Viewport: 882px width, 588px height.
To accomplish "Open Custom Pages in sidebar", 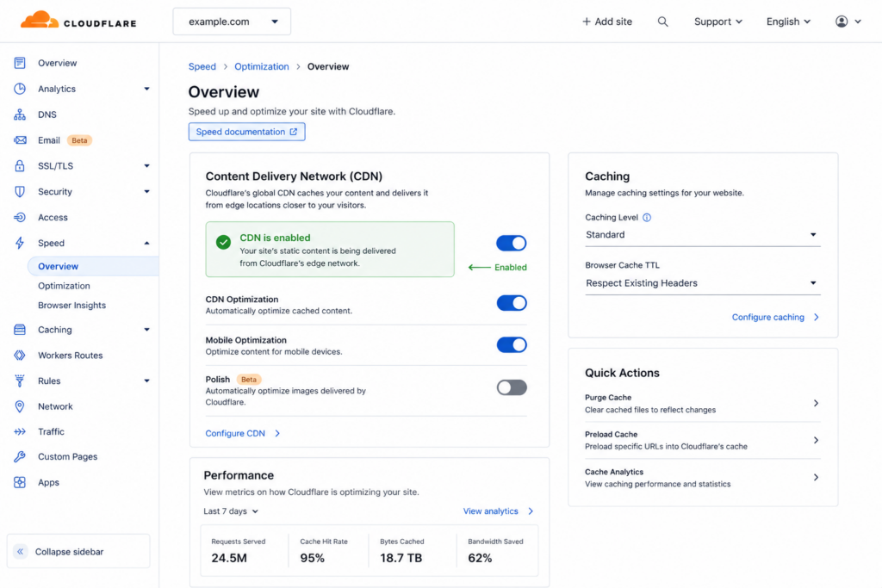I will click(x=67, y=456).
